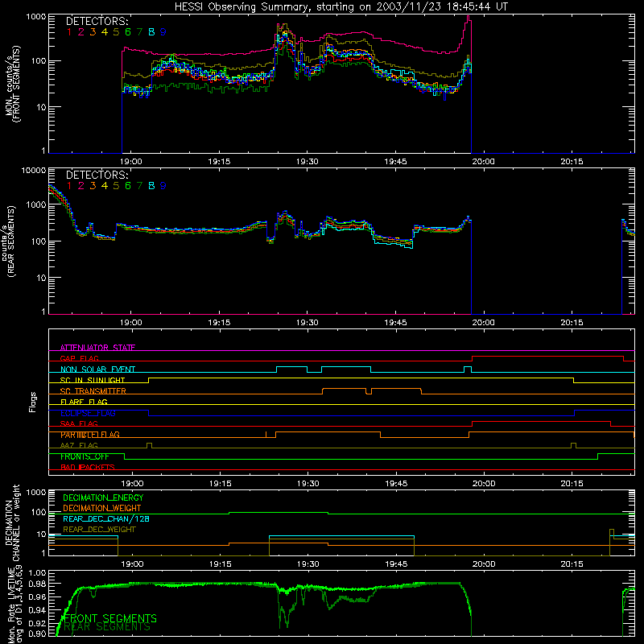644x644 pixels.
Task: Click the FLARE_FLAG label
Action: (x=84, y=402)
